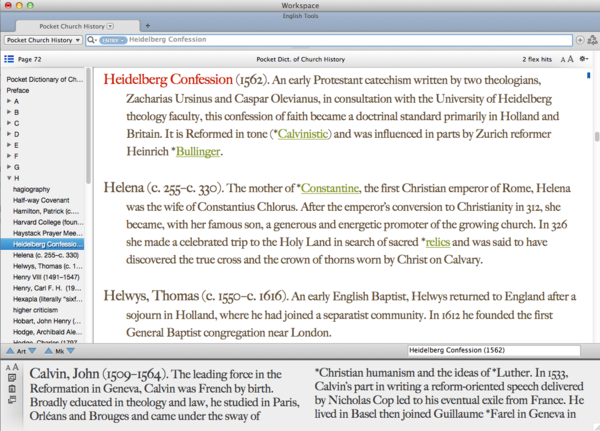Image resolution: width=600 pixels, height=431 pixels.
Task: Select hagiography in the contents list
Action: (x=31, y=189)
